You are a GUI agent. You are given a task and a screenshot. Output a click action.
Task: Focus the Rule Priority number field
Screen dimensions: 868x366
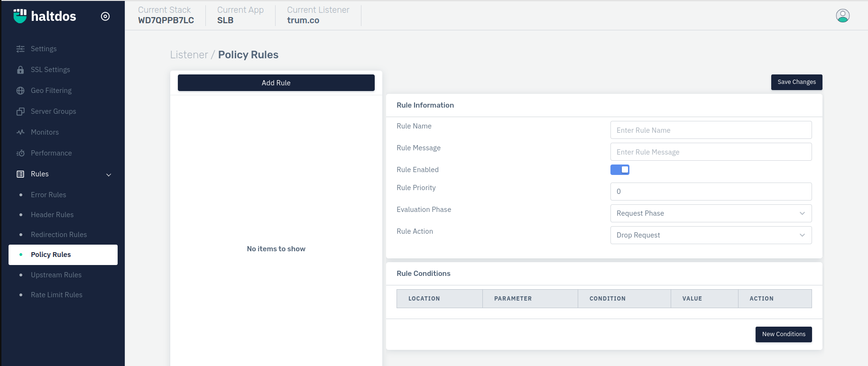tap(711, 192)
